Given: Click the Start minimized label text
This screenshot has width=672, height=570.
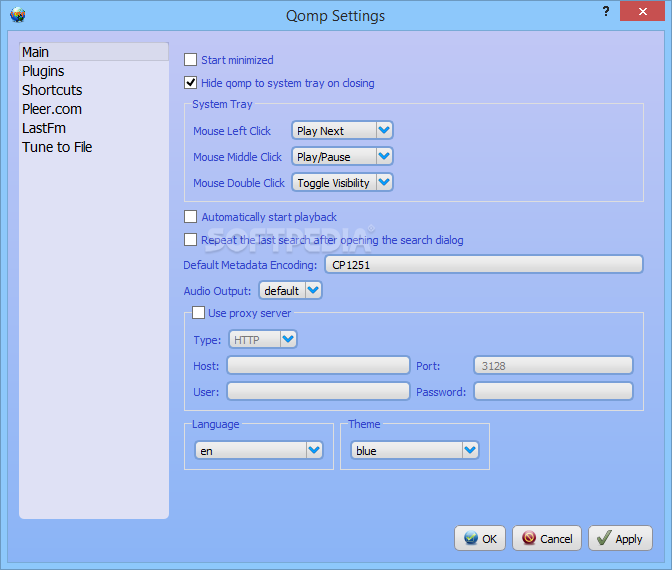Looking at the screenshot, I should pos(237,60).
